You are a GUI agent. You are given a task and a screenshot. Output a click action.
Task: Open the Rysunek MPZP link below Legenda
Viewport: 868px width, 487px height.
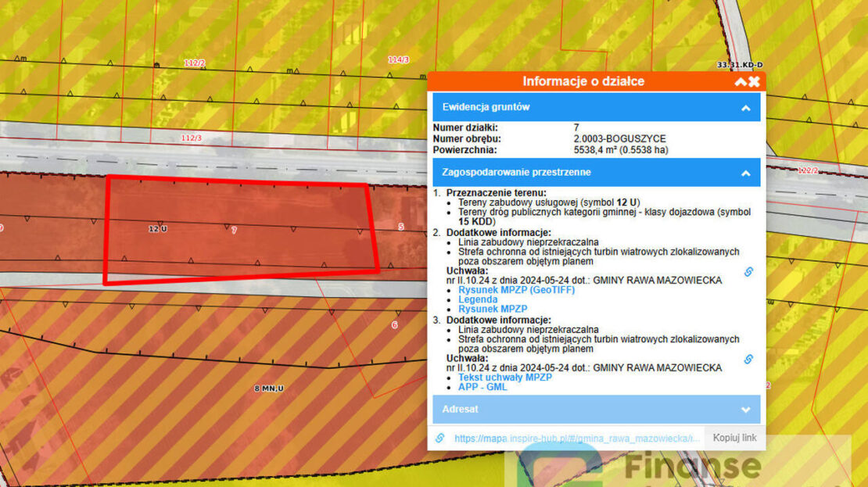493,309
